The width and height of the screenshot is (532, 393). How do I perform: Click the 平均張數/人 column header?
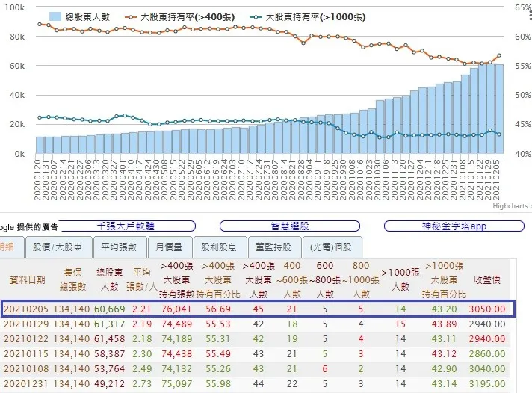pos(141,279)
